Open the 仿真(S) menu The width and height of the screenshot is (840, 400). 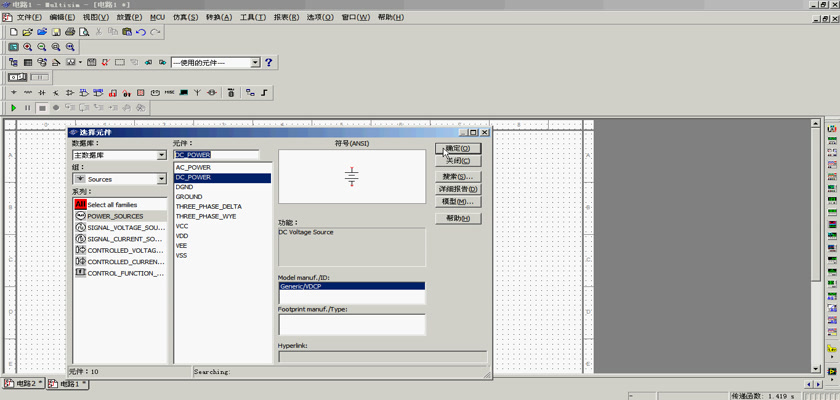pyautogui.click(x=185, y=17)
